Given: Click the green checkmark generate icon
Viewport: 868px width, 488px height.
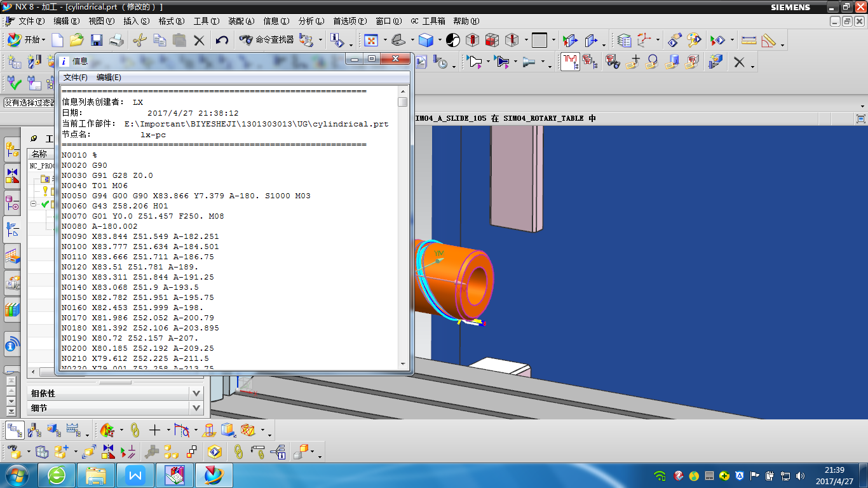Looking at the screenshot, I should coord(15,83).
